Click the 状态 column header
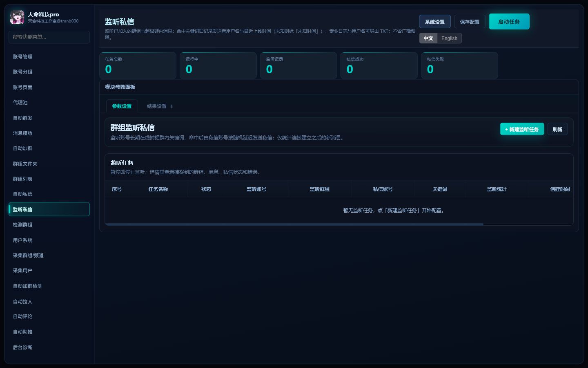588x368 pixels. [206, 189]
